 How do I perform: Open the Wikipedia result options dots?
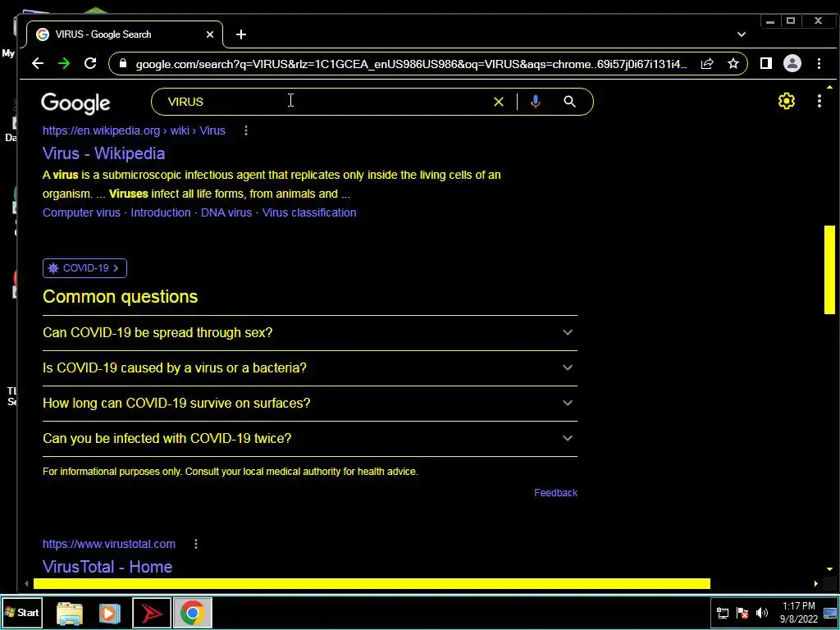[x=246, y=130]
